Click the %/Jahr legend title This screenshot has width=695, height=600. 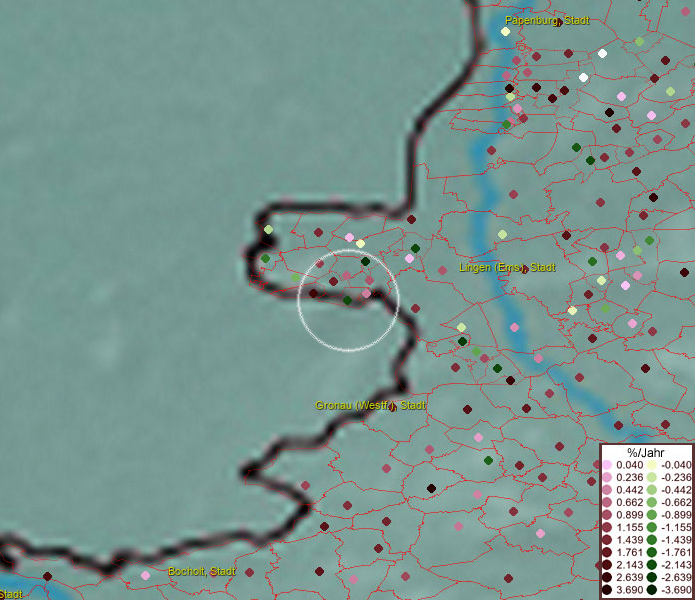point(646,453)
